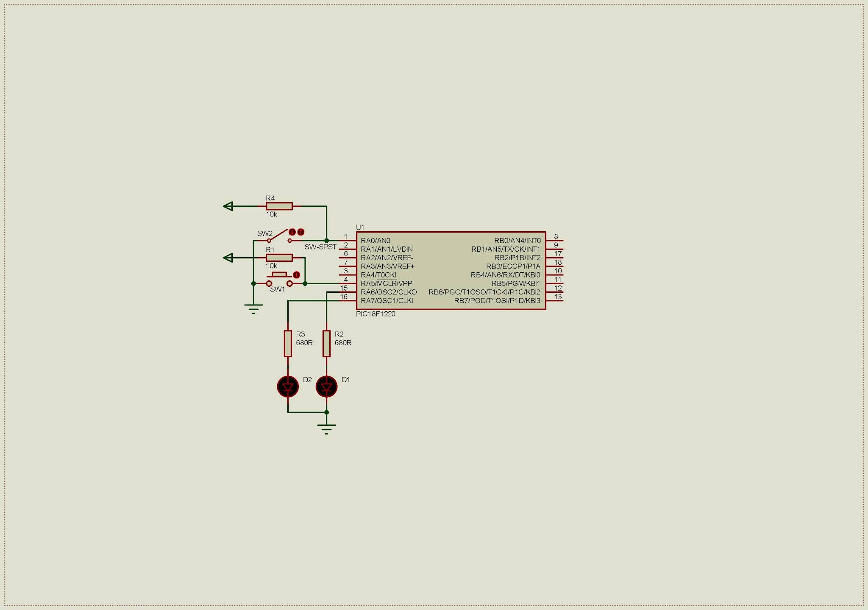
Task: Click the 10k value under R4
Action: tap(271, 214)
